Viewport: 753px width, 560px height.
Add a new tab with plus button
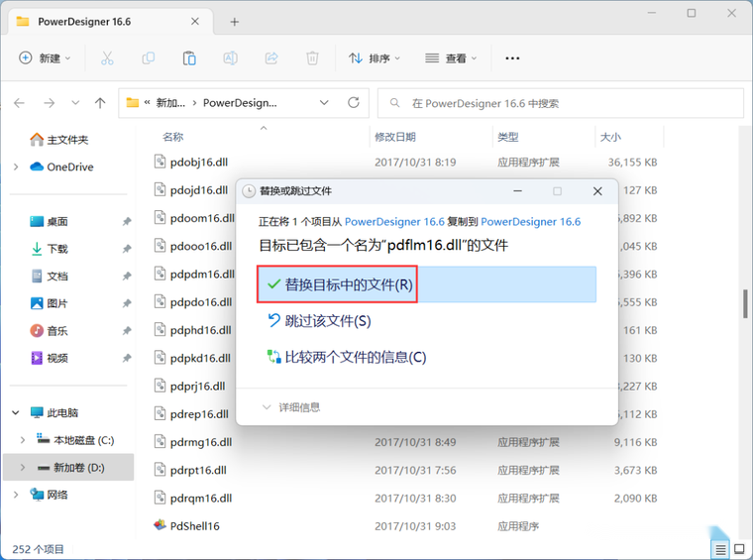[x=235, y=22]
